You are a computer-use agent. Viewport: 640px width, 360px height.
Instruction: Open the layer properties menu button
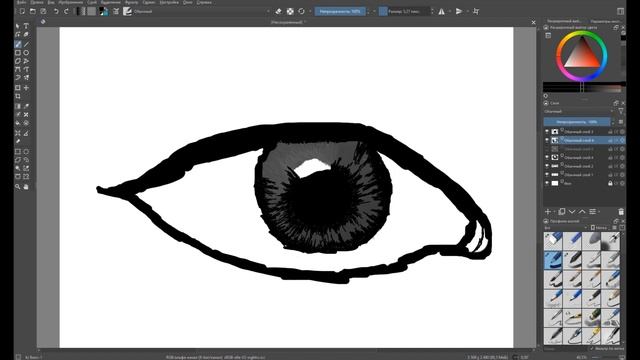click(593, 211)
